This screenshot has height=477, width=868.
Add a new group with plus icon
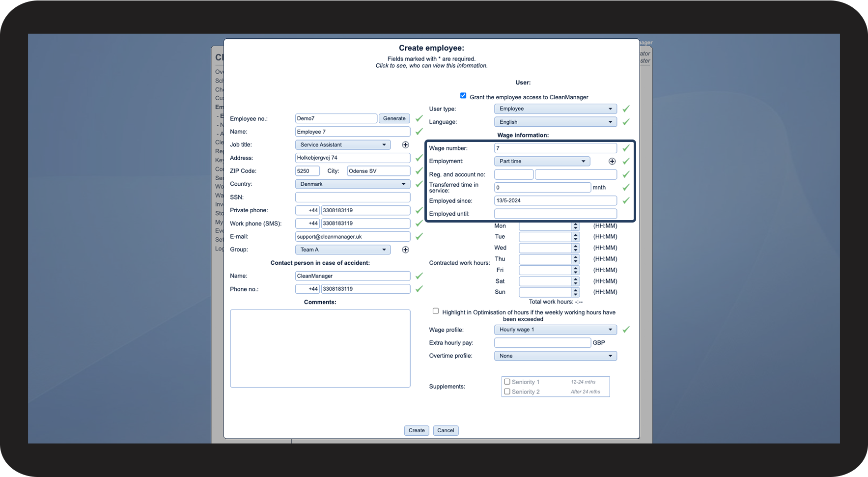pos(405,250)
